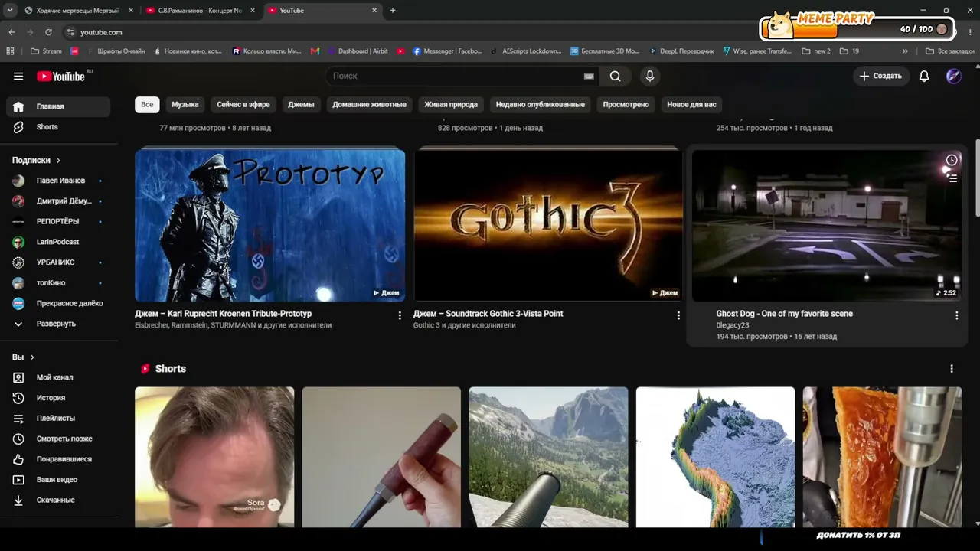The width and height of the screenshot is (980, 551).
Task: Click the search magnifier button
Action: coord(616,76)
